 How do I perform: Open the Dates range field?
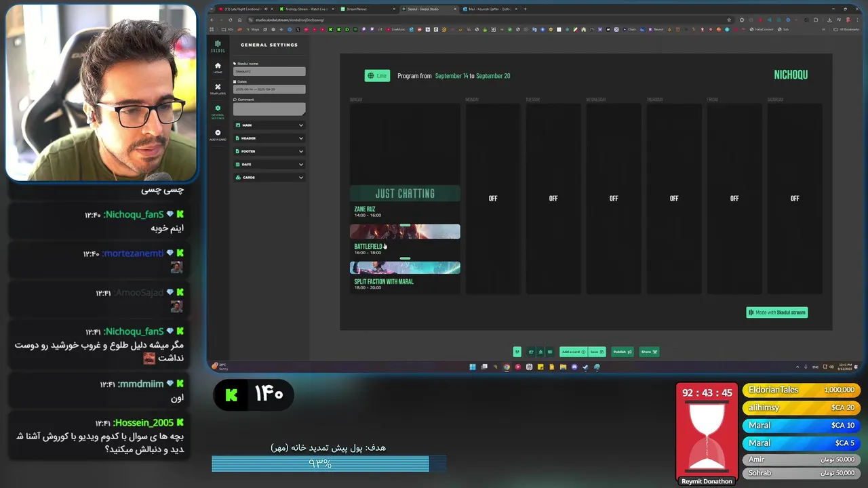(269, 89)
